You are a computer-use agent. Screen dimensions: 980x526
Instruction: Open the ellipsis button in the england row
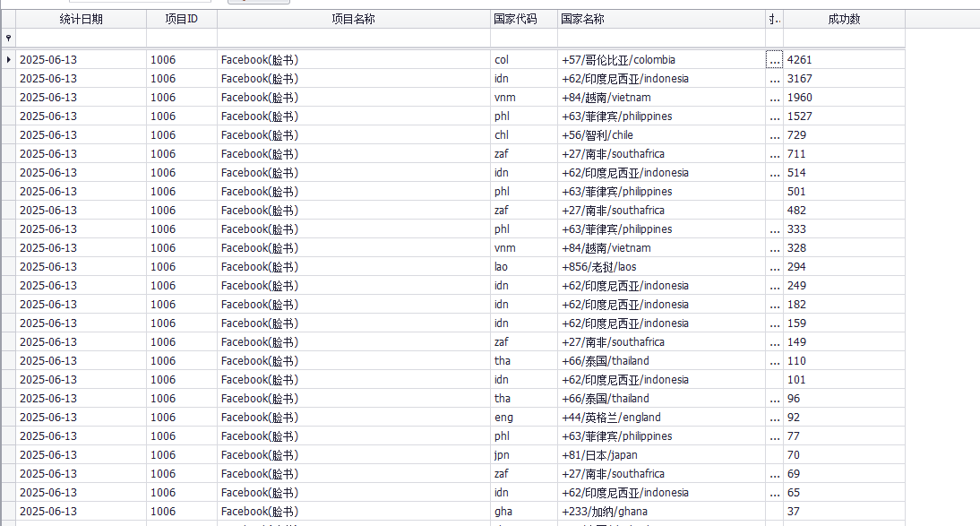(x=774, y=417)
